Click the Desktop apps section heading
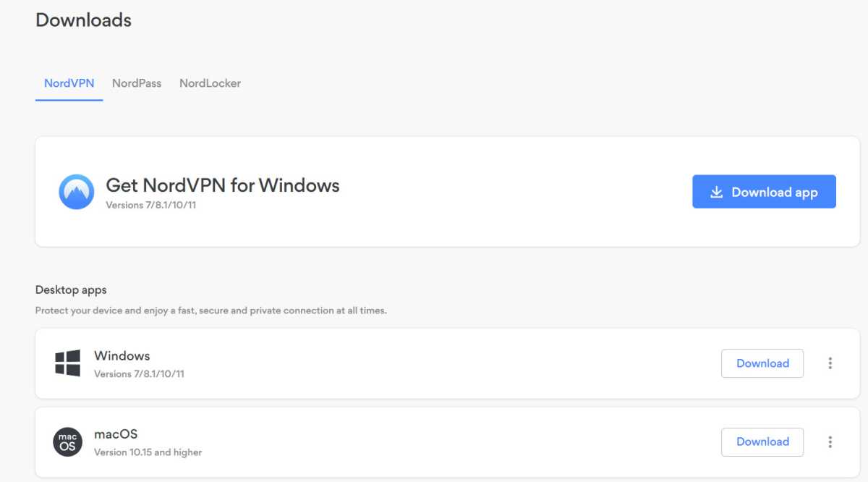This screenshot has height=482, width=868. [71, 289]
